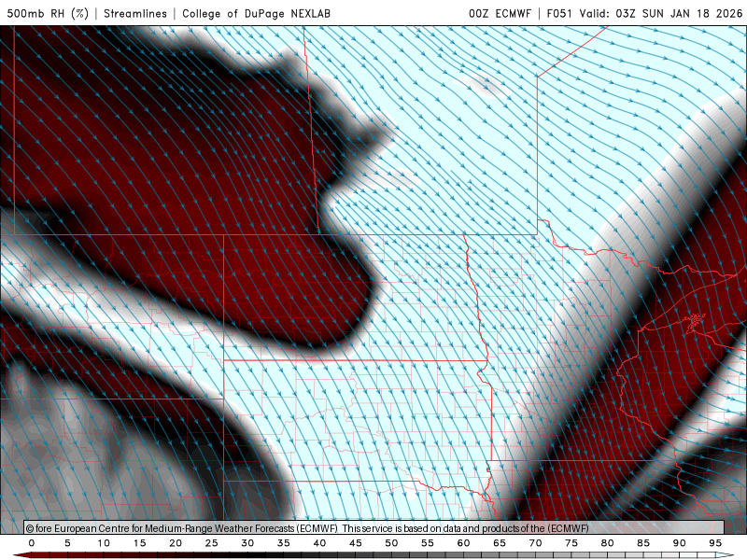
Task: Click the "00Z ECMWF" model run label
Action: tap(500, 13)
